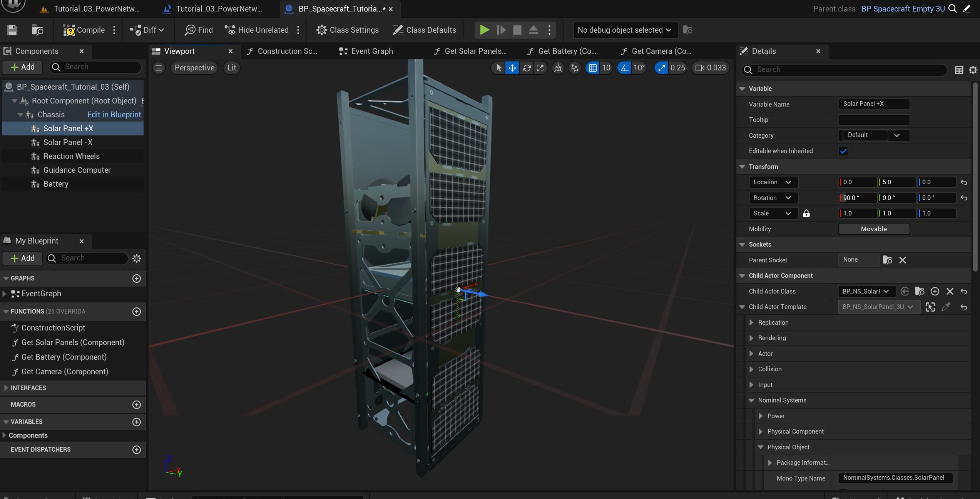Click the Movable mobility button
The width and height of the screenshot is (980, 499).
pos(874,229)
